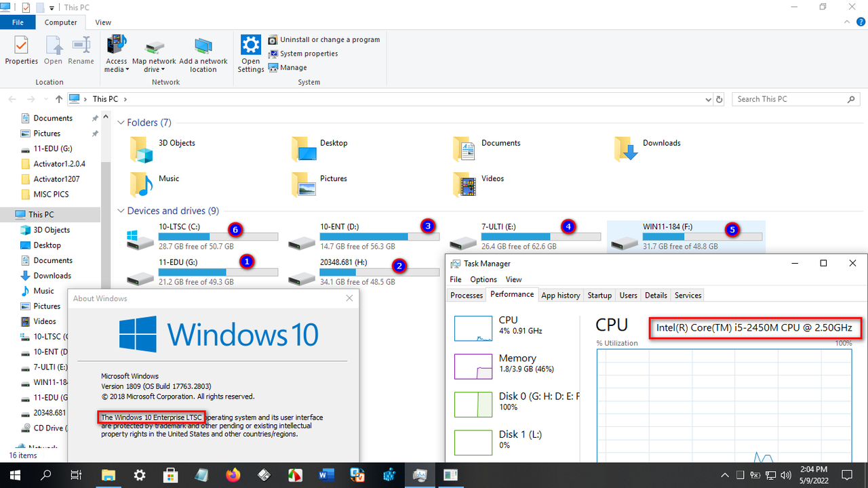Collapse the Folders (7) group
This screenshot has height=488, width=868.
pos(121,123)
